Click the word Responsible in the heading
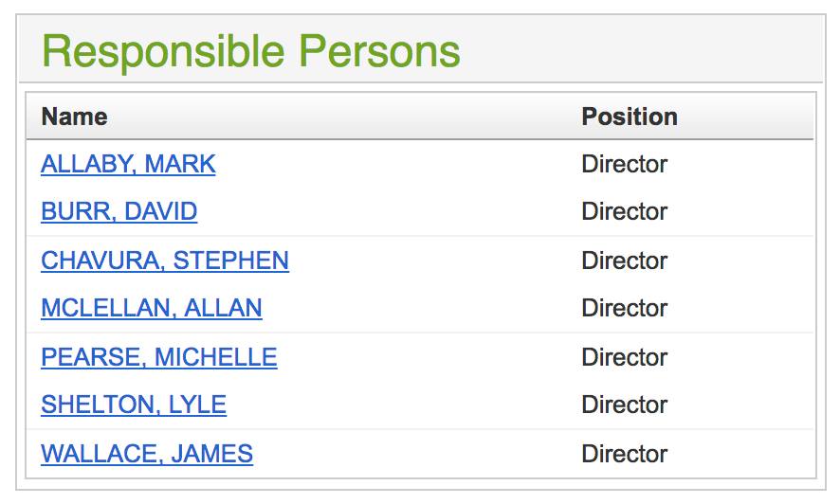The width and height of the screenshot is (840, 504). [x=162, y=51]
